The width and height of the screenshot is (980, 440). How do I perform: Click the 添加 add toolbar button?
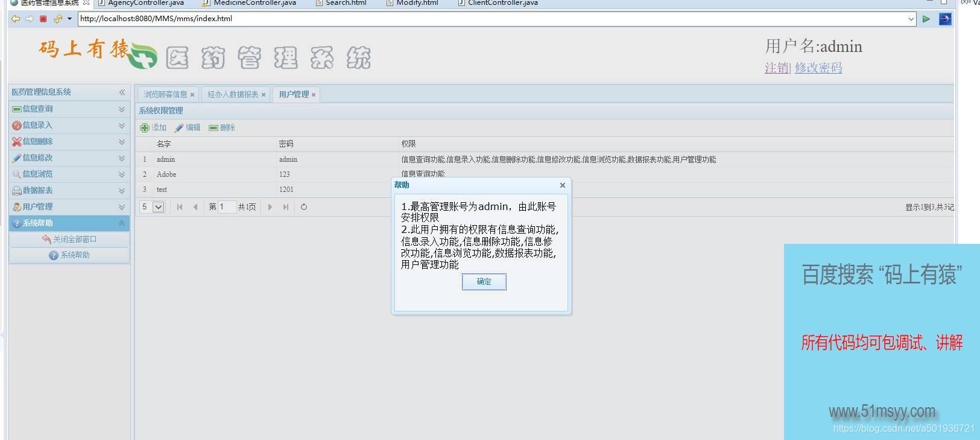[x=153, y=128]
